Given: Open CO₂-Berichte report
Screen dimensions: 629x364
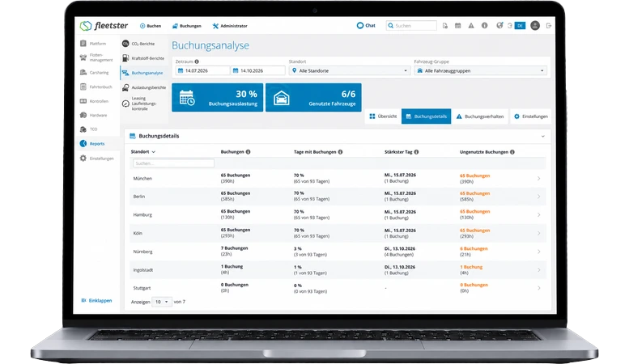Looking at the screenshot, I should point(138,44).
